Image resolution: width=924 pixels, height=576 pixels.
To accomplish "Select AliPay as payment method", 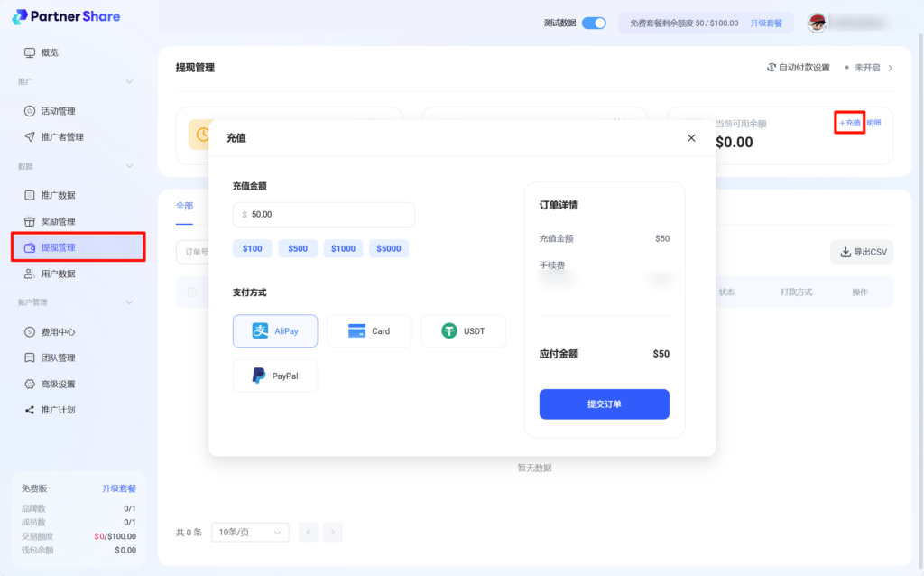I will [275, 331].
